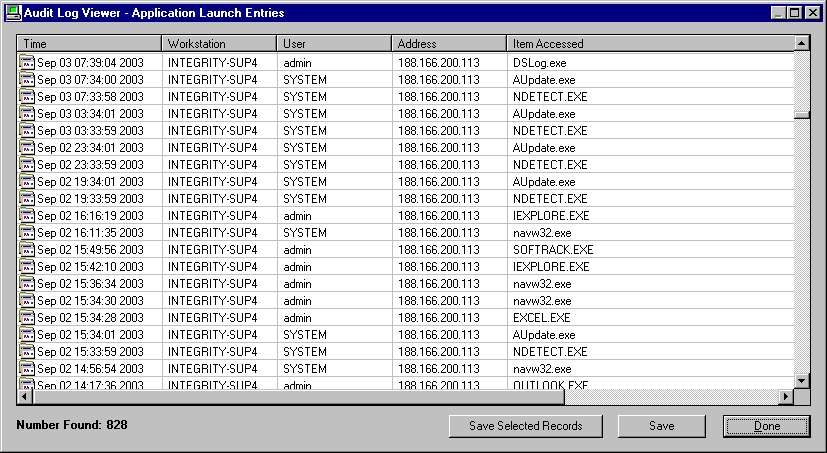Close the Audit Log Viewer window
Screen dimensions: 827x453
(x=813, y=13)
